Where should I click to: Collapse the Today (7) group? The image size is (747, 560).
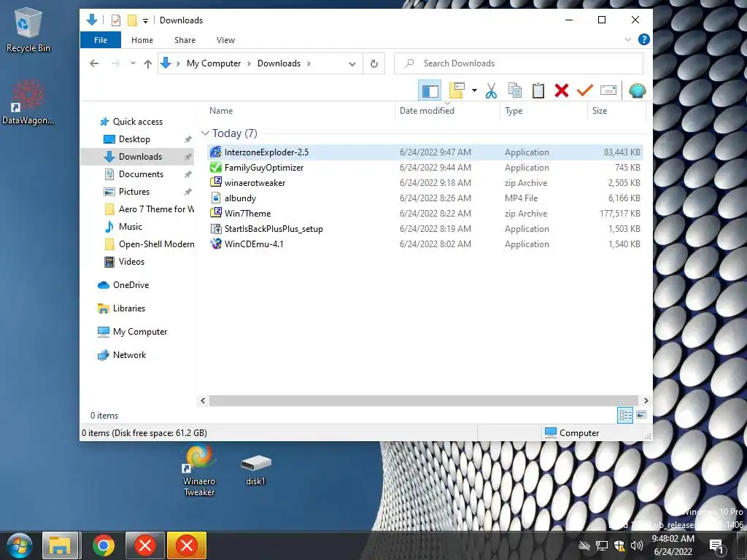[205, 133]
